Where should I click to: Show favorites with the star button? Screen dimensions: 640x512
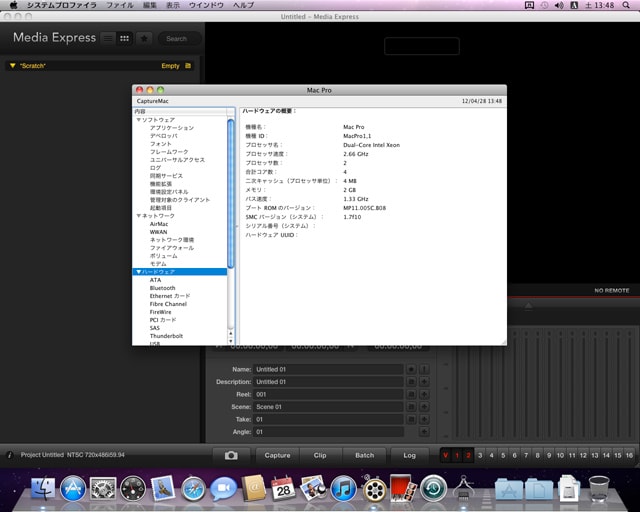144,38
